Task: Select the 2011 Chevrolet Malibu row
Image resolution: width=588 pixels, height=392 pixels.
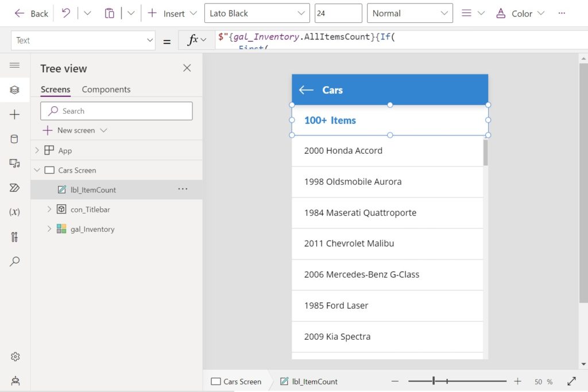Action: point(388,243)
